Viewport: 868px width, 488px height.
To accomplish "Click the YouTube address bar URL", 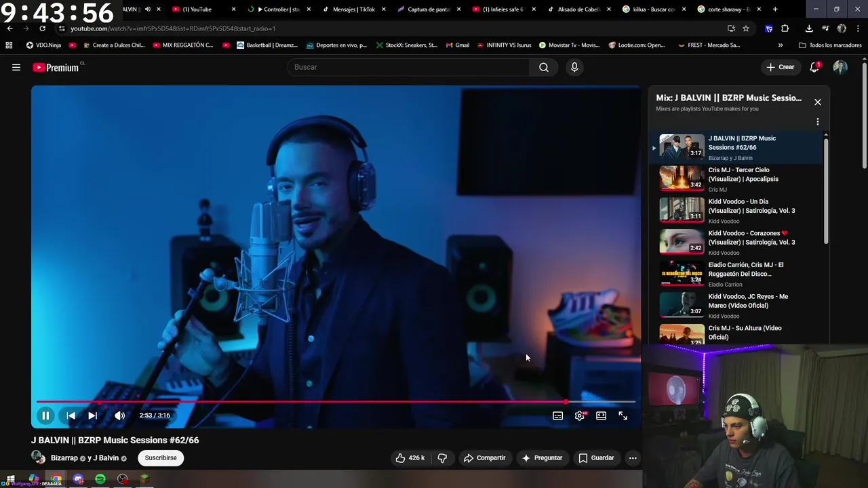I will (173, 28).
